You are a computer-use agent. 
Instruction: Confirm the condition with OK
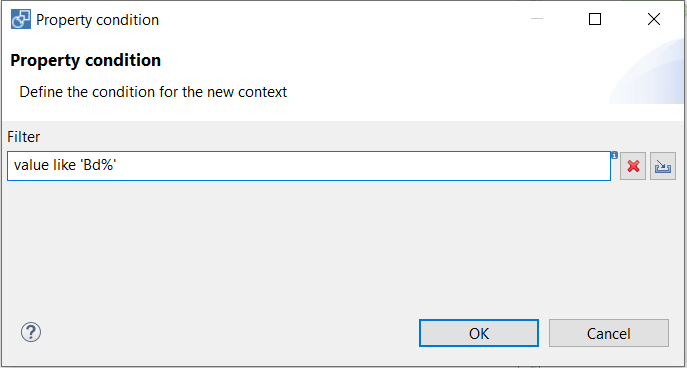click(x=478, y=333)
